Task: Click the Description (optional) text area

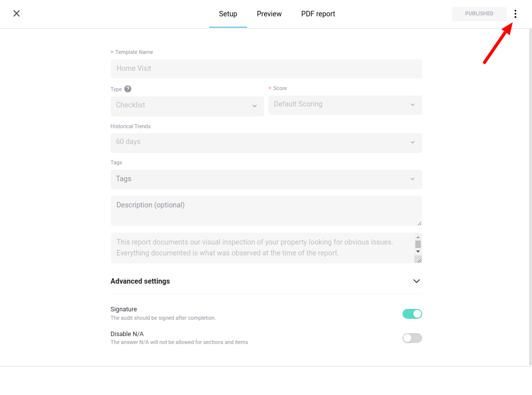Action: tap(266, 210)
